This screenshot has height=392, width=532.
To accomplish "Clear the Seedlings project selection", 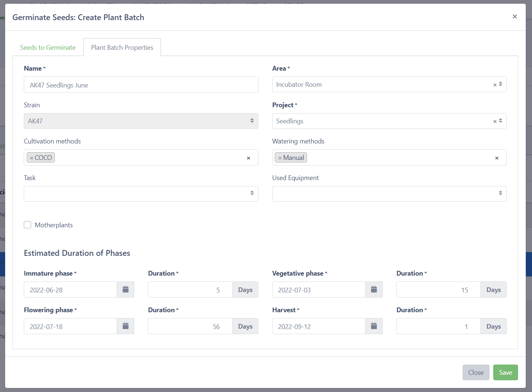I will pos(495,122).
